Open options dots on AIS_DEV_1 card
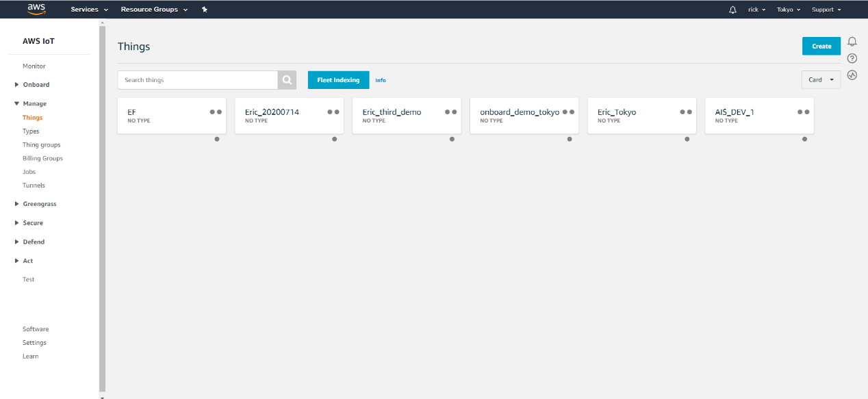Viewport: 868px width, 399px height. (x=804, y=112)
